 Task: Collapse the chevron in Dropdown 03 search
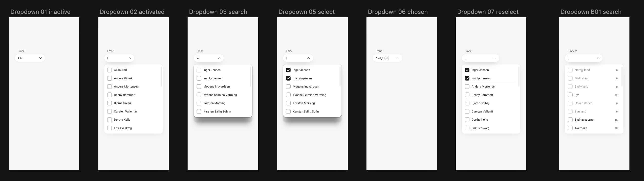click(219, 58)
